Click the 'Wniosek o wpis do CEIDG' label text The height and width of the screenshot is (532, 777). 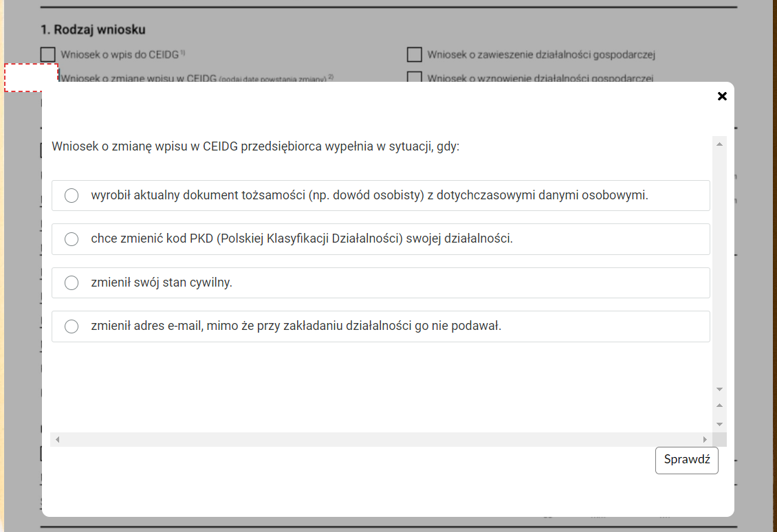(x=120, y=54)
